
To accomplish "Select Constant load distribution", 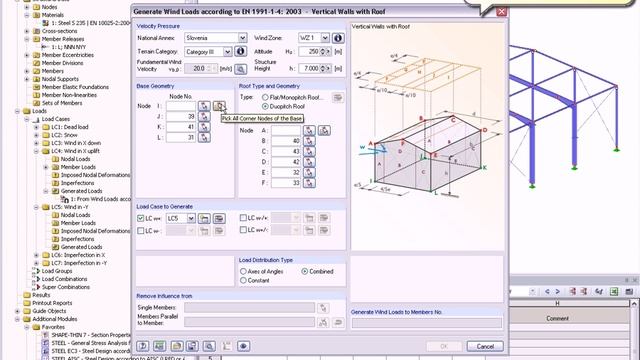I will (x=243, y=280).
